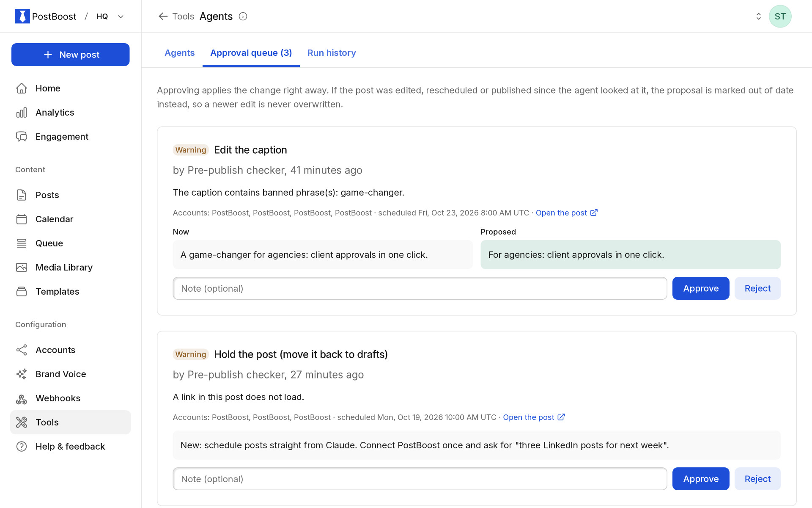The width and height of the screenshot is (812, 508).
Task: Switch to the Run history tab
Action: coord(332,53)
